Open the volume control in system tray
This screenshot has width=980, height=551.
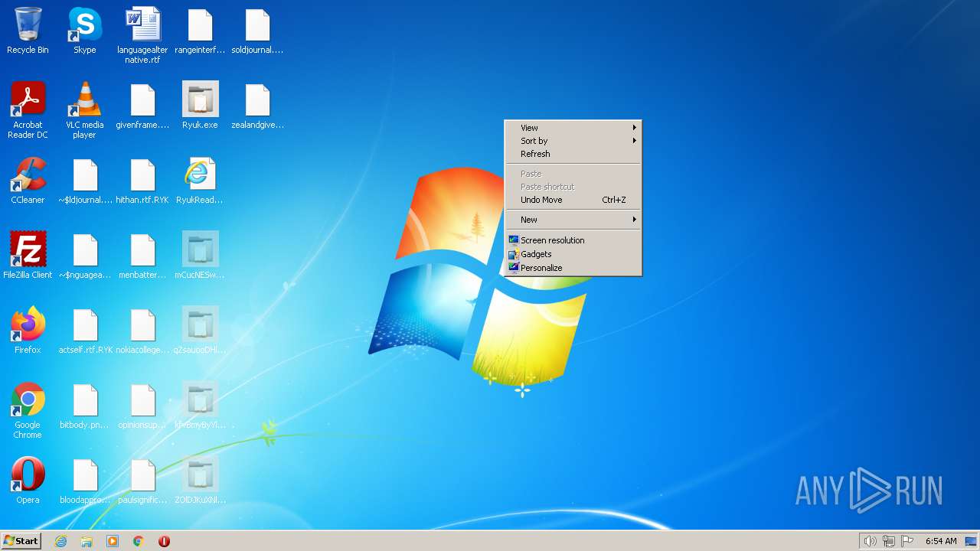pyautogui.click(x=870, y=541)
